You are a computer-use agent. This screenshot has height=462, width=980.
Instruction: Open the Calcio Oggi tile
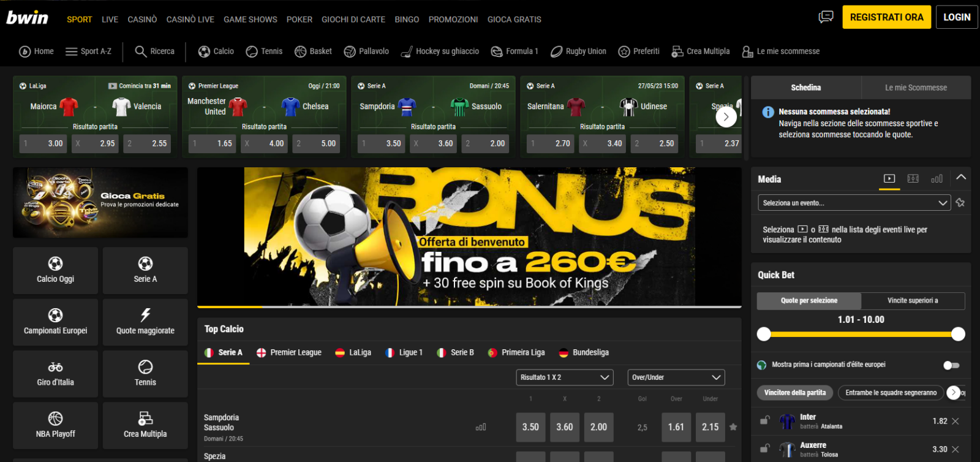55,270
